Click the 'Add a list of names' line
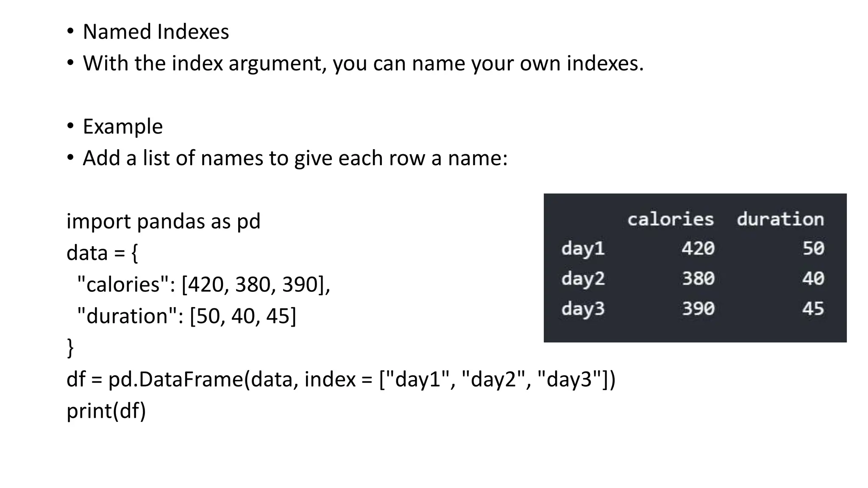Screen dimensions: 868x488 pyautogui.click(x=295, y=158)
